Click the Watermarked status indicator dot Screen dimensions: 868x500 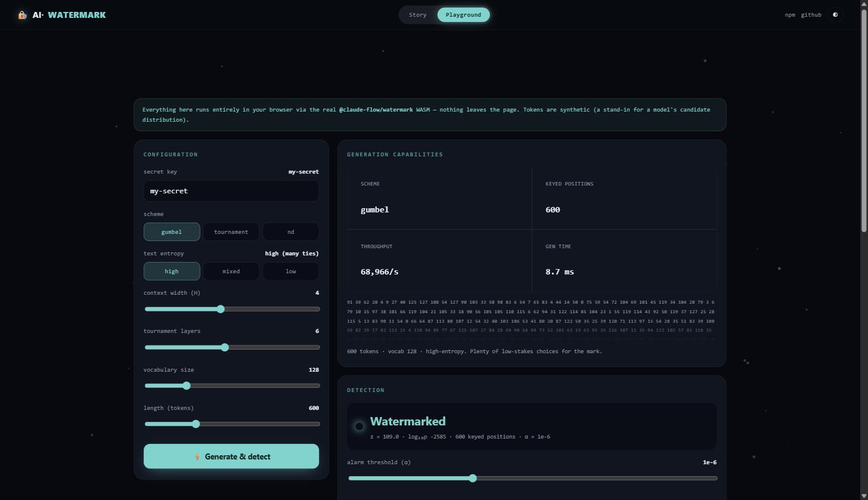coord(359,426)
